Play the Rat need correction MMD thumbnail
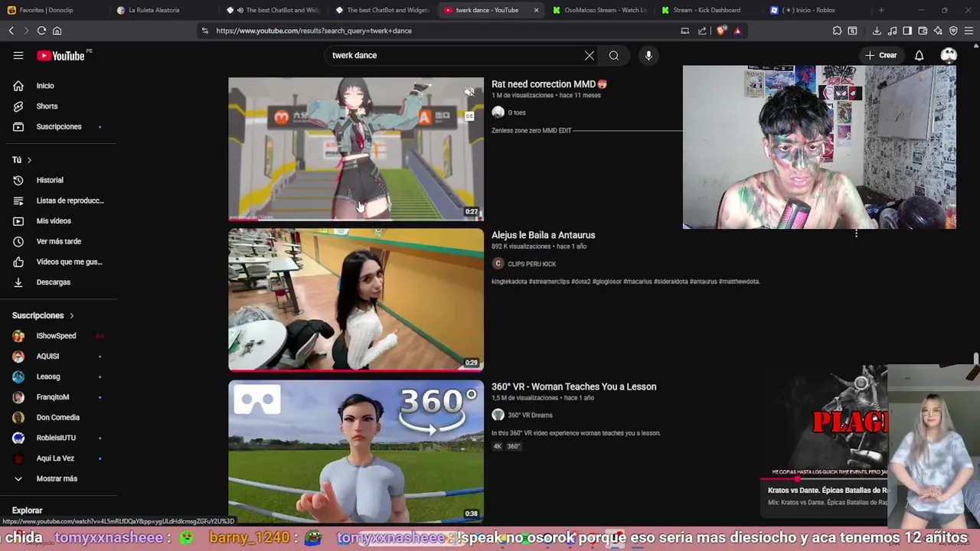Screen dimensions: 980x551 356,148
